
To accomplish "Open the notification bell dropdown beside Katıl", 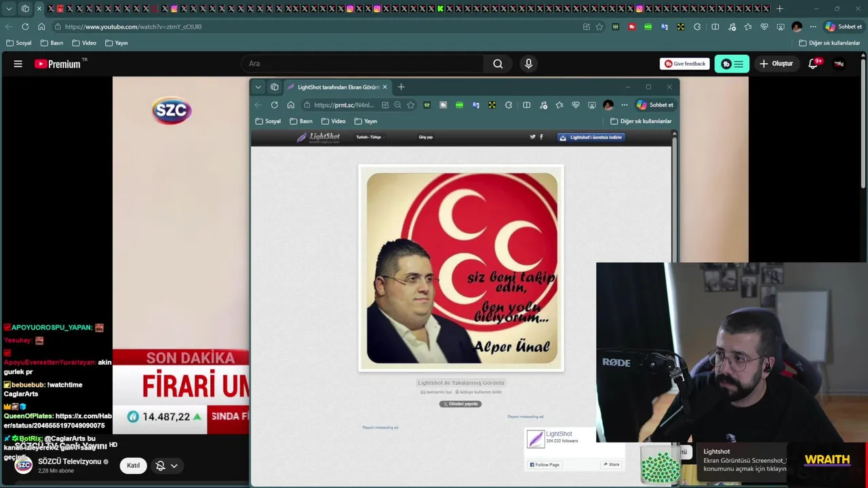I will [x=167, y=466].
